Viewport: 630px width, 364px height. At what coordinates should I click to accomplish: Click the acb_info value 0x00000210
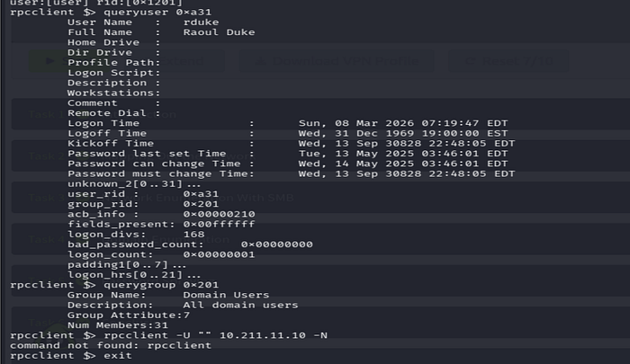[x=219, y=214]
